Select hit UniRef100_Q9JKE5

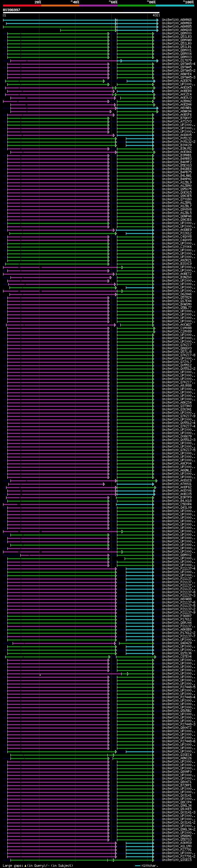coord(177,809)
